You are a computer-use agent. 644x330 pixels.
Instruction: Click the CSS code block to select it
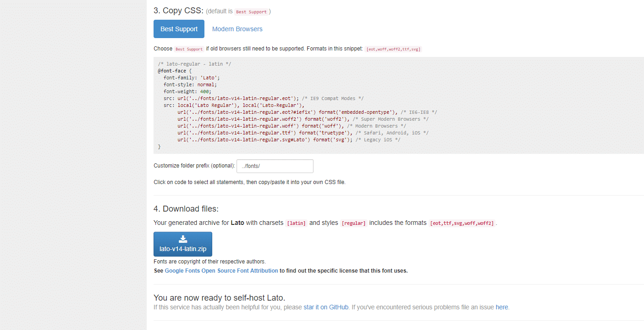click(x=399, y=105)
